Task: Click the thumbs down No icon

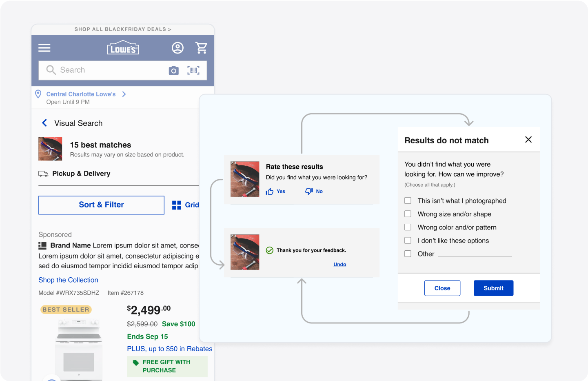Action: click(309, 192)
